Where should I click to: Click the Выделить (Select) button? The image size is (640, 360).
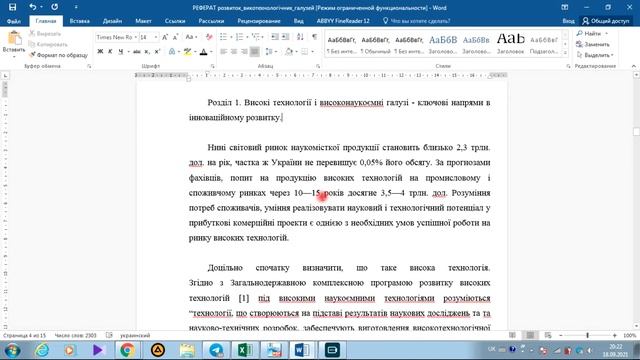coord(595,55)
